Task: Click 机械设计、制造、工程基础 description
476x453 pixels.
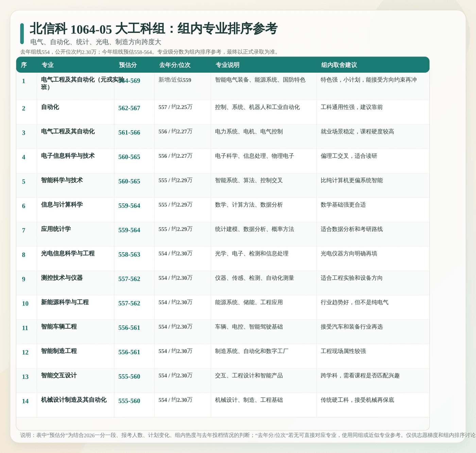Action: (249, 401)
